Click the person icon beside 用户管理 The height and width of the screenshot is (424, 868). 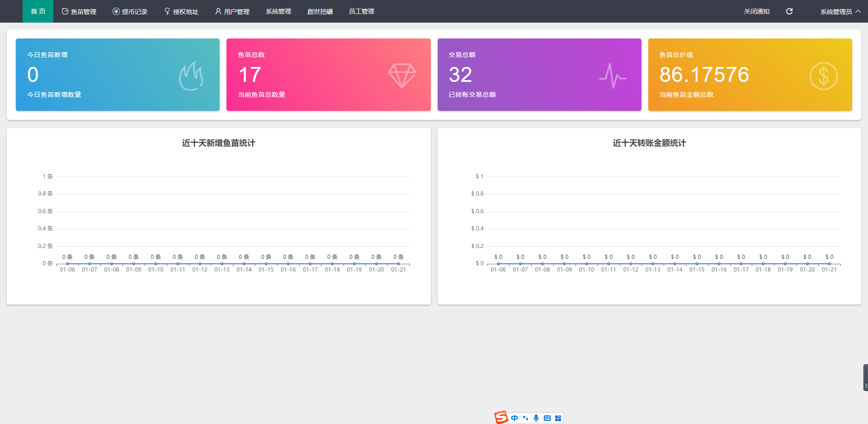pyautogui.click(x=217, y=11)
